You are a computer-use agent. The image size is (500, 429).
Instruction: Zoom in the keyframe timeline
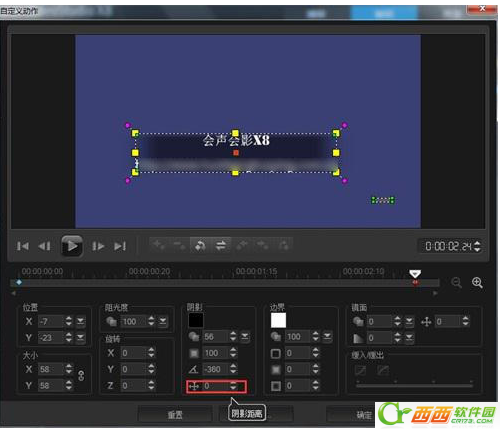(477, 283)
